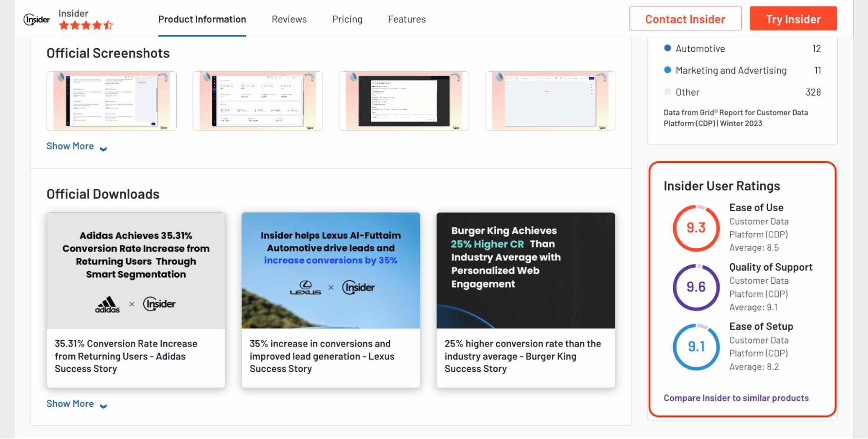868x439 pixels.
Task: Click the 9.6 Quality of Support gauge
Action: tap(696, 287)
